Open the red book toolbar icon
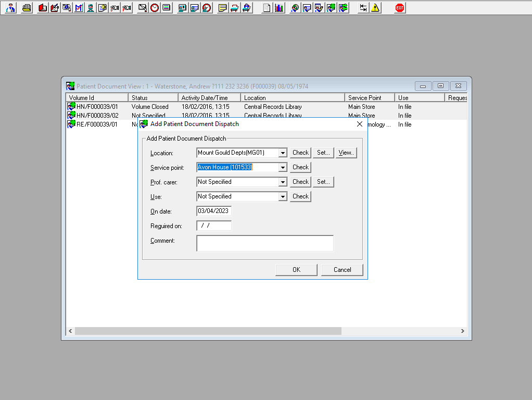The width and height of the screenshot is (532, 400). coord(42,8)
